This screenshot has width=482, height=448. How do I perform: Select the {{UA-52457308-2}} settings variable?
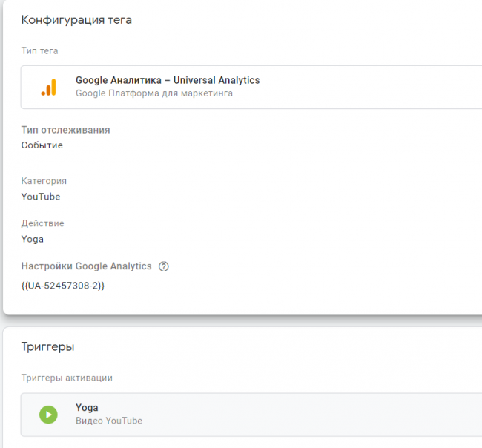click(63, 285)
